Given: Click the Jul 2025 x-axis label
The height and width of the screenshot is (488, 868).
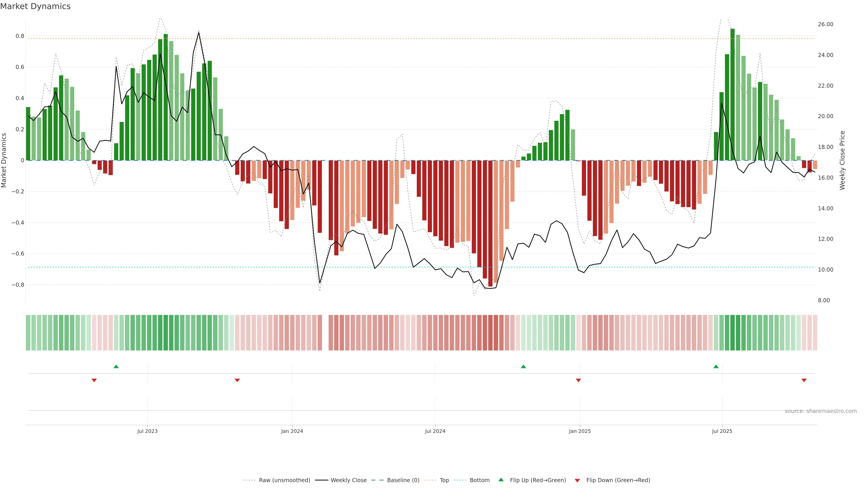Looking at the screenshot, I should pos(722,431).
